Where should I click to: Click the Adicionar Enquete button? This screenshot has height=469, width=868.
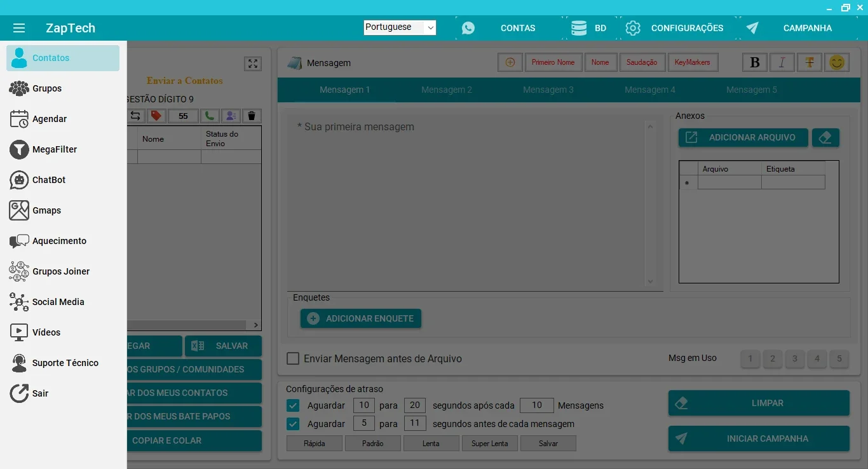coord(361,318)
